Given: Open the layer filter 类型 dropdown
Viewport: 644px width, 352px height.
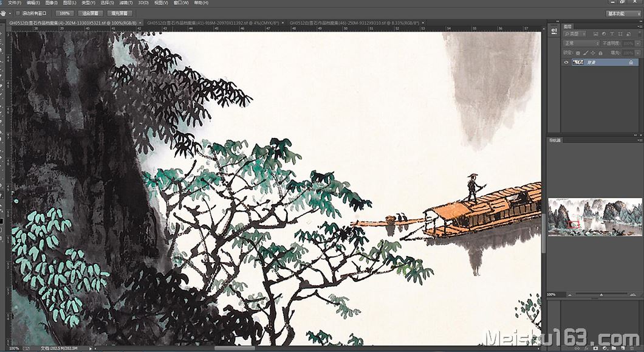Looking at the screenshot, I should [575, 33].
